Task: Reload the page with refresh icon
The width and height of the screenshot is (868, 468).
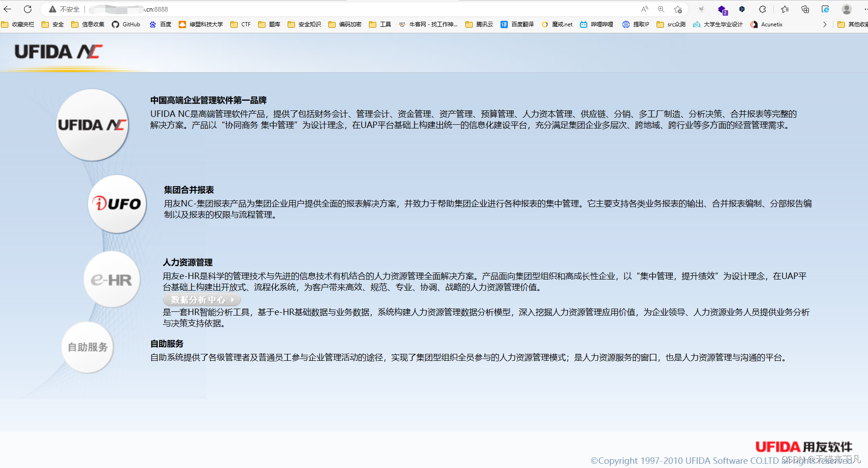Action: 28,9
